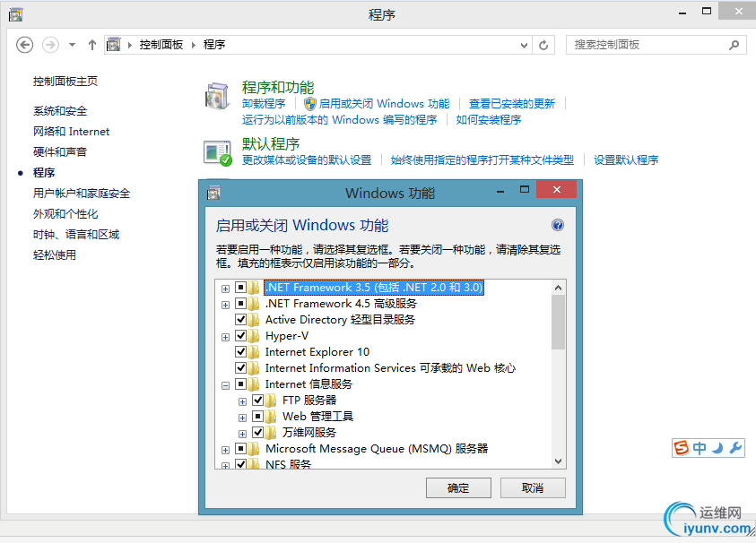Click the Windows Features title bar icon

(x=213, y=194)
